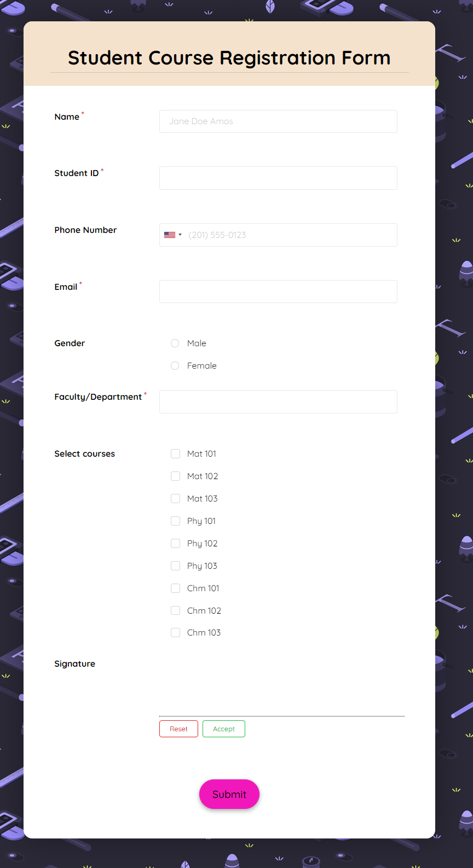
Task: Open the country flag selector for phone number
Action: point(172,235)
